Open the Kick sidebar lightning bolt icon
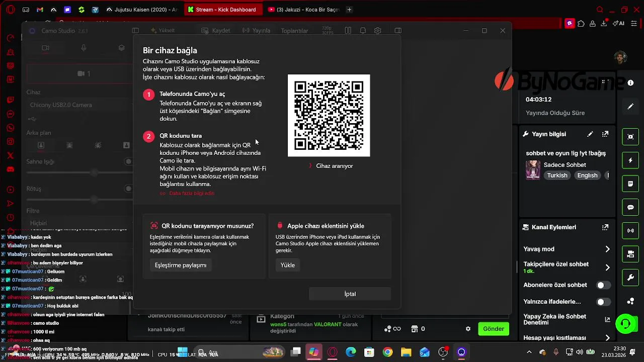644x362 pixels. pos(630,160)
